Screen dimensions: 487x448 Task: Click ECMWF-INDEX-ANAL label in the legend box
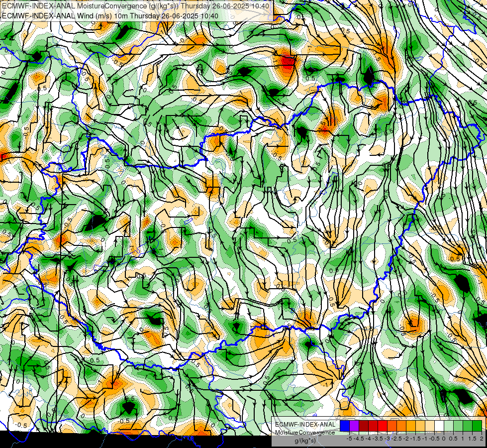(x=305, y=425)
